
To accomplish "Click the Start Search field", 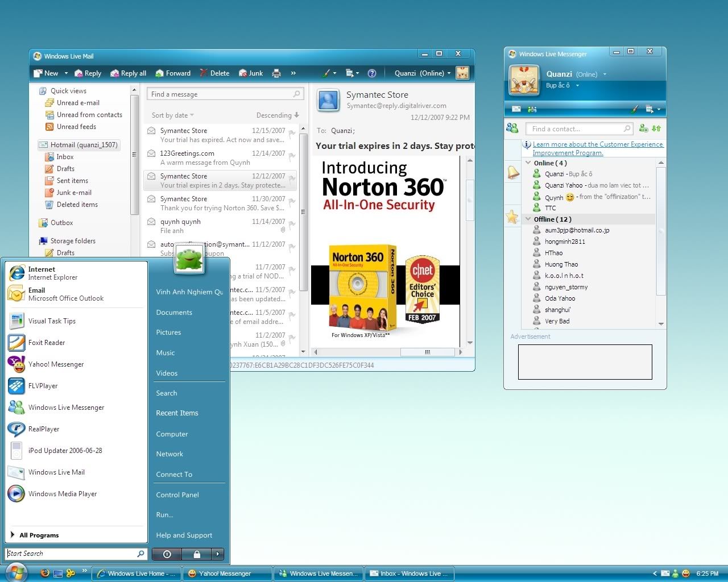I will point(76,554).
